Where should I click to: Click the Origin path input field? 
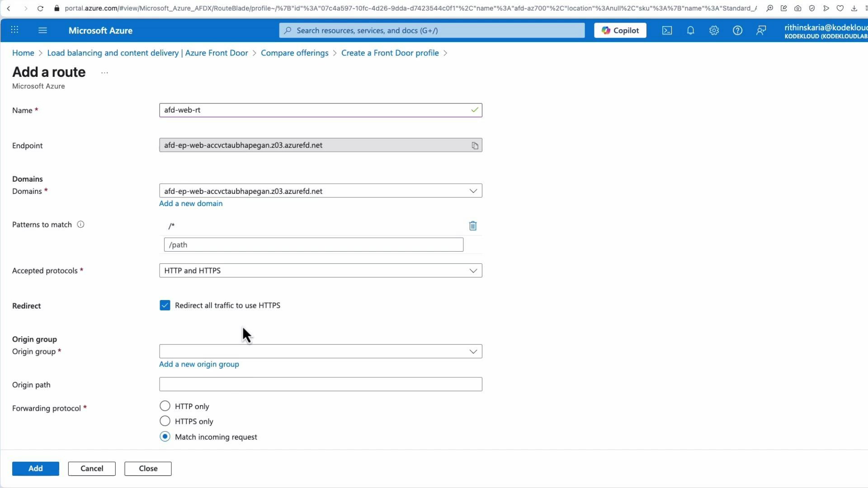click(x=321, y=384)
